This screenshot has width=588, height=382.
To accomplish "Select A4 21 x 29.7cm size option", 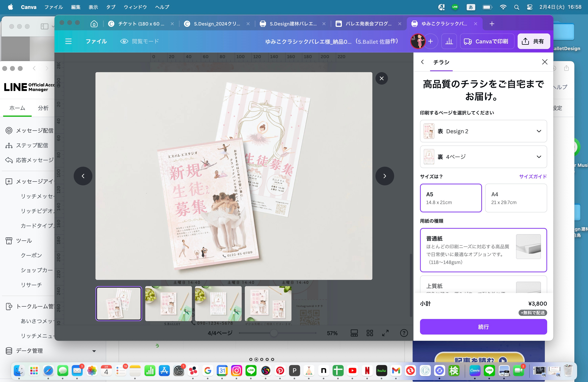I will [516, 198].
